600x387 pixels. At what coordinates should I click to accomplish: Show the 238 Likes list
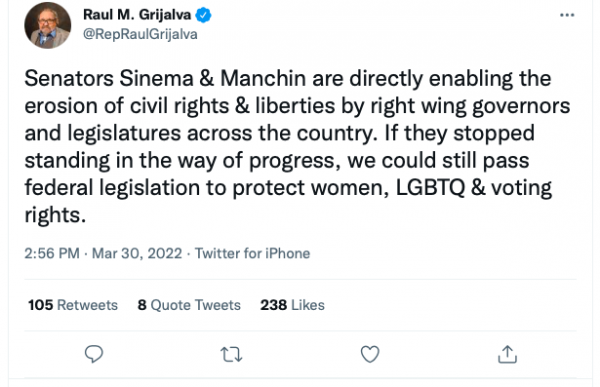click(292, 305)
